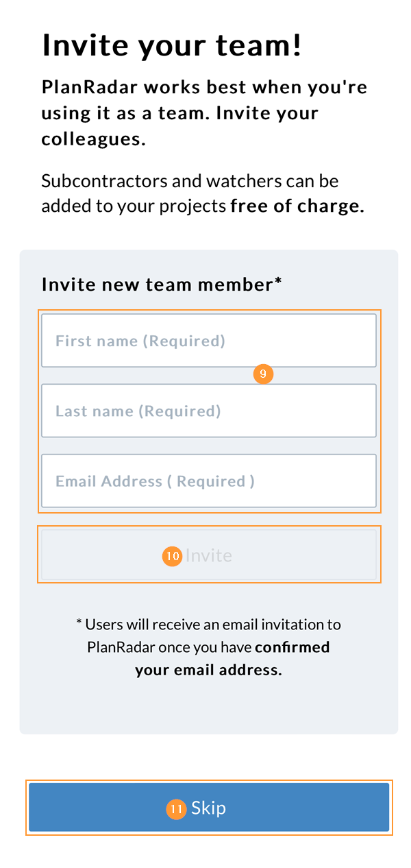411x868 pixels.
Task: Click 'added to your projects' text
Action: tap(134, 206)
